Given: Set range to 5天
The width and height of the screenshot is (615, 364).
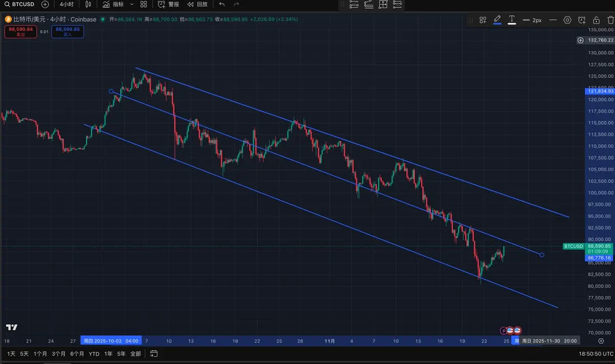Looking at the screenshot, I should coord(24,354).
